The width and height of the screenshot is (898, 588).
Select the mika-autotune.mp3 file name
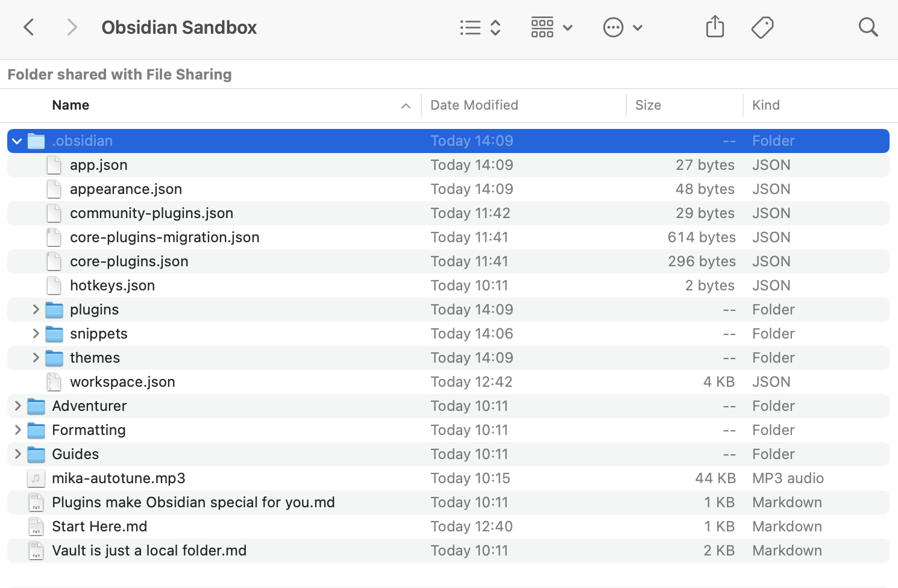tap(119, 478)
